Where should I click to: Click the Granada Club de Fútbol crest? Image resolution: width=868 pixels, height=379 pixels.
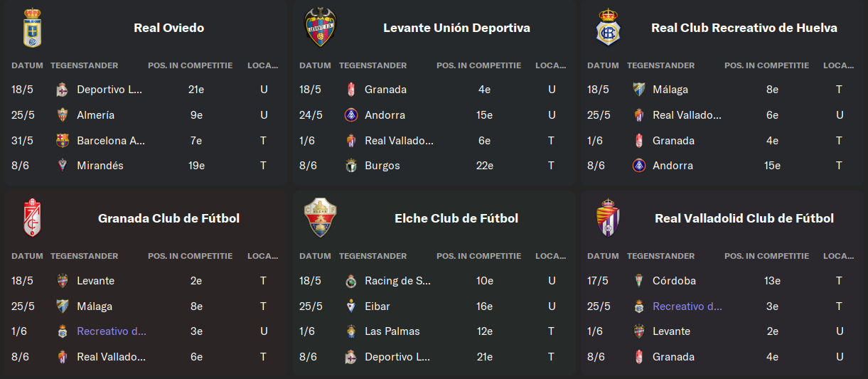click(32, 218)
